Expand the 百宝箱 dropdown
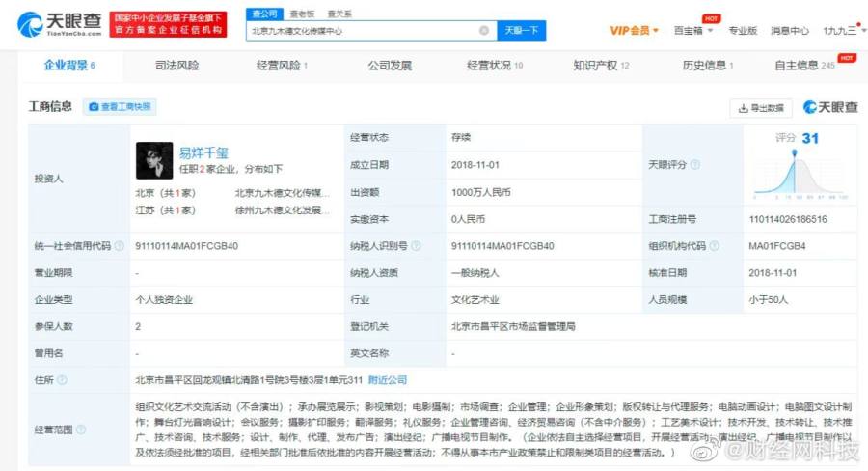The height and width of the screenshot is (471, 868). point(693,31)
